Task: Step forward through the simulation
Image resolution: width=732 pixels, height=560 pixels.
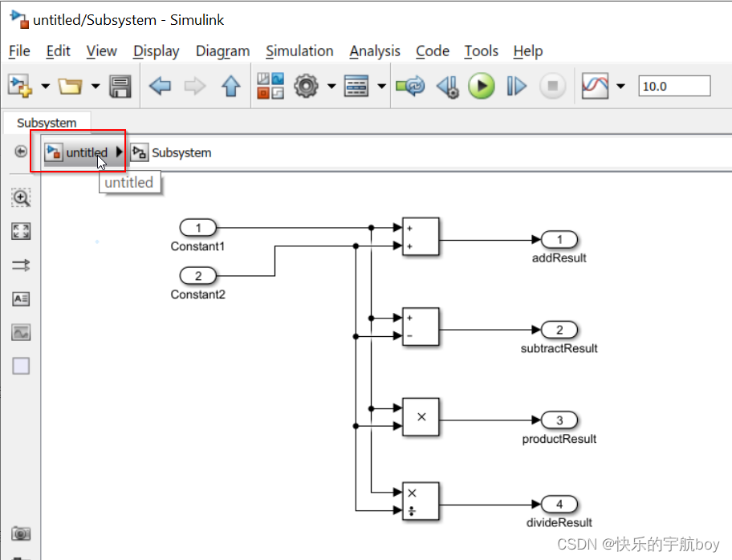Action: [516, 87]
